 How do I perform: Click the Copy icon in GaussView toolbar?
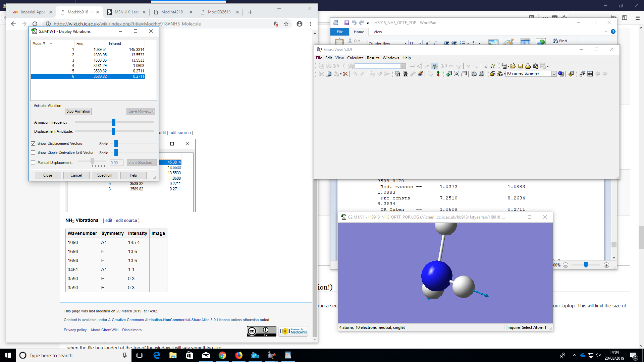[329, 74]
